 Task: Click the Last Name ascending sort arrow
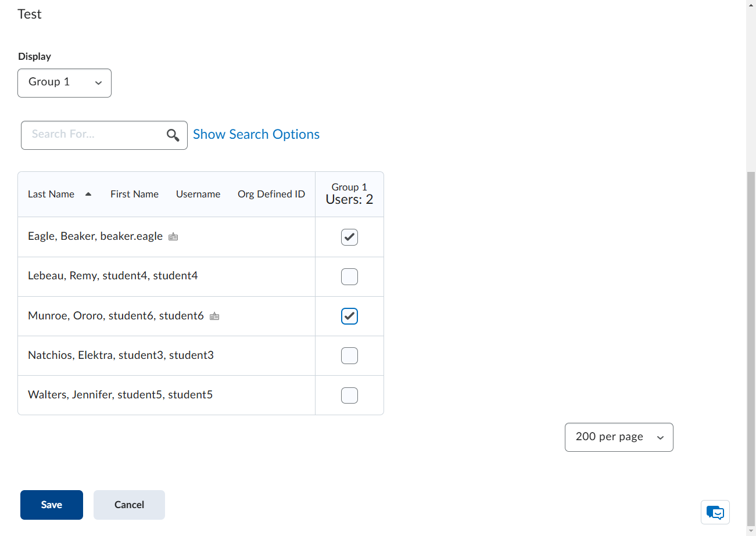tap(88, 194)
